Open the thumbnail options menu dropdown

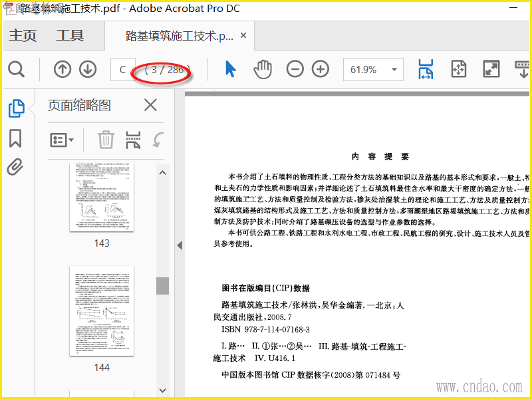(62, 140)
